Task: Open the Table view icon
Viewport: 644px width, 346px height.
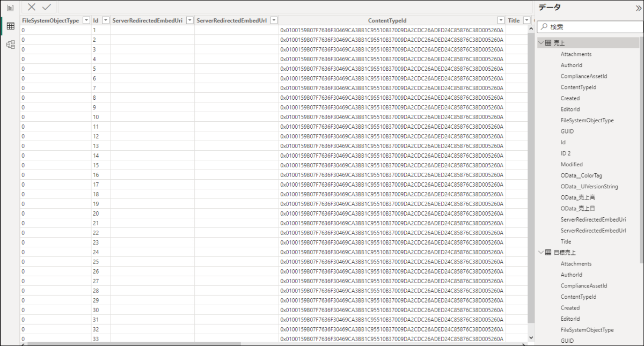Action: [x=10, y=26]
